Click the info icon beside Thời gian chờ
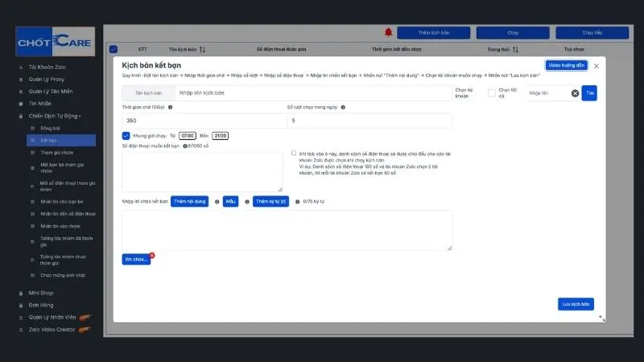The image size is (644, 362). click(170, 107)
